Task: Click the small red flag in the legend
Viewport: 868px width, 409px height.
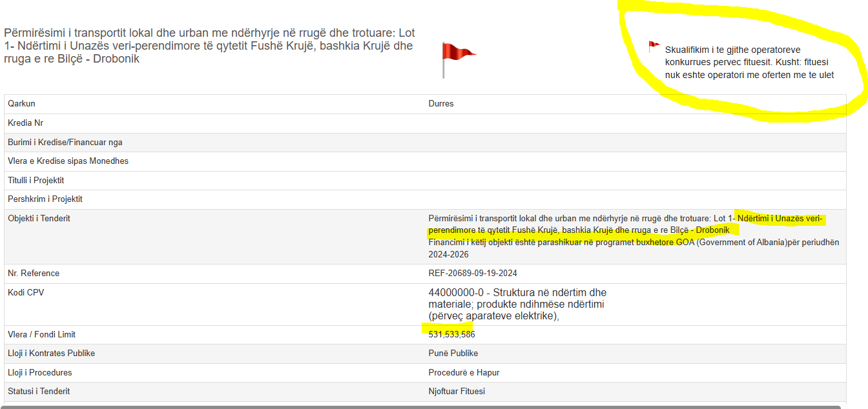Action: point(654,46)
